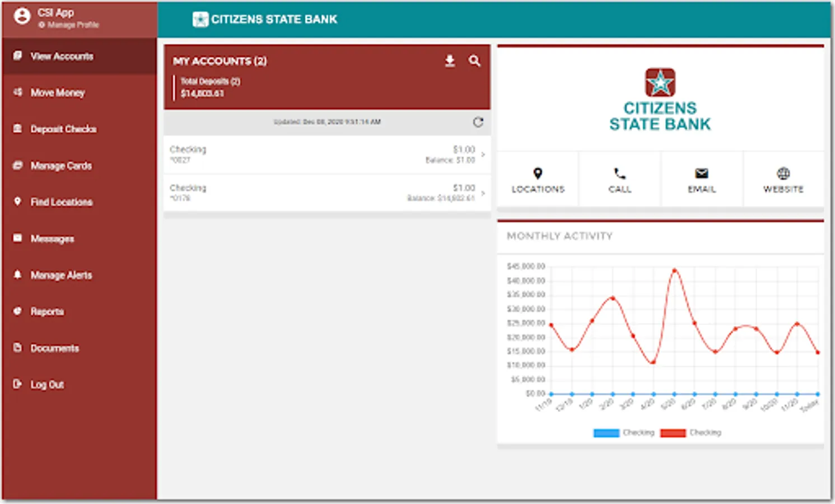Toggle the red Checking legend swatch
The height and width of the screenshot is (504, 835).
[673, 433]
